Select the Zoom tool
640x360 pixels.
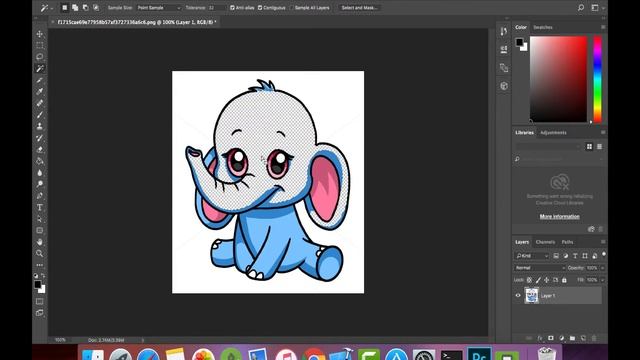pyautogui.click(x=40, y=253)
